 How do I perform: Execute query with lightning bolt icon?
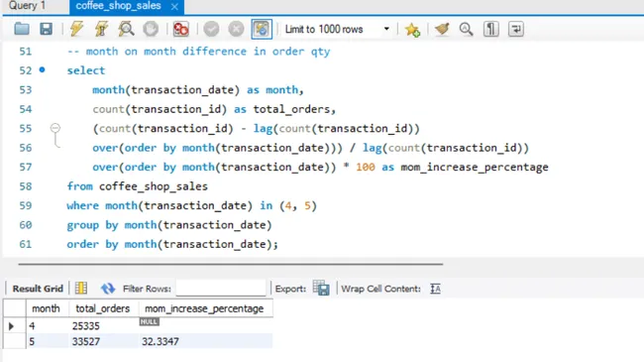click(76, 29)
